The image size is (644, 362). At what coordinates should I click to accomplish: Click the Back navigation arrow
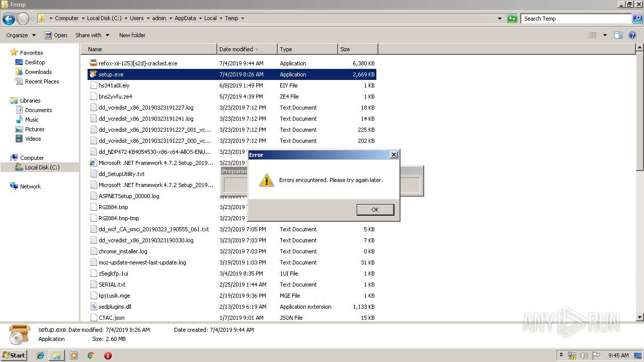[9, 19]
